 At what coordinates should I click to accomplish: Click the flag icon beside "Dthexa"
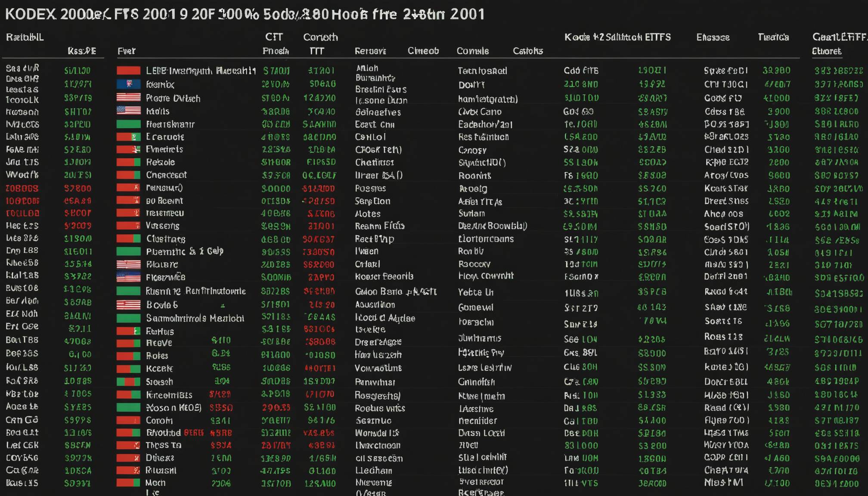(x=128, y=458)
